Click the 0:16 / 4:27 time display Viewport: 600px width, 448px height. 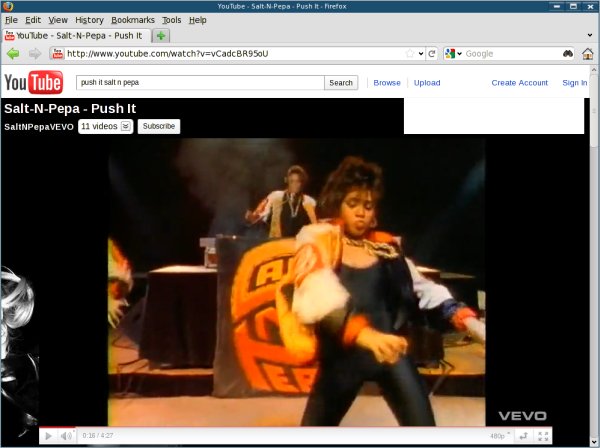tap(98, 436)
